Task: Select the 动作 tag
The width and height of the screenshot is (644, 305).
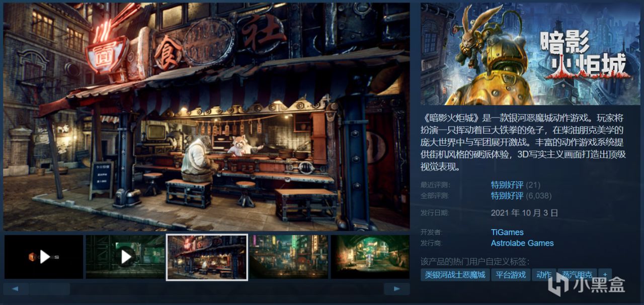Action: [x=544, y=275]
